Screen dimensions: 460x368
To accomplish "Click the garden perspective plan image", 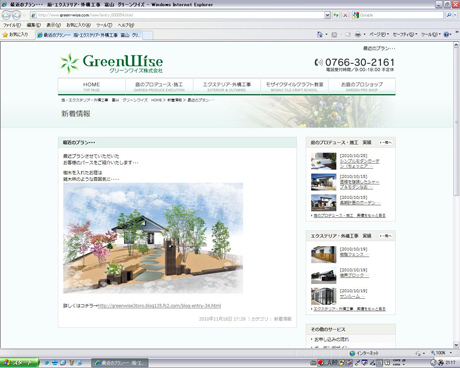I will (153, 238).
